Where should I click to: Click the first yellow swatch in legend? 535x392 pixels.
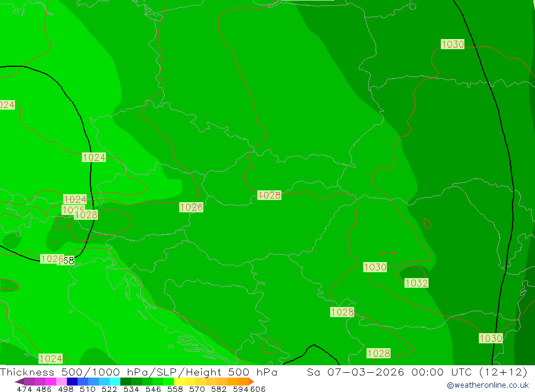pyautogui.click(x=179, y=381)
